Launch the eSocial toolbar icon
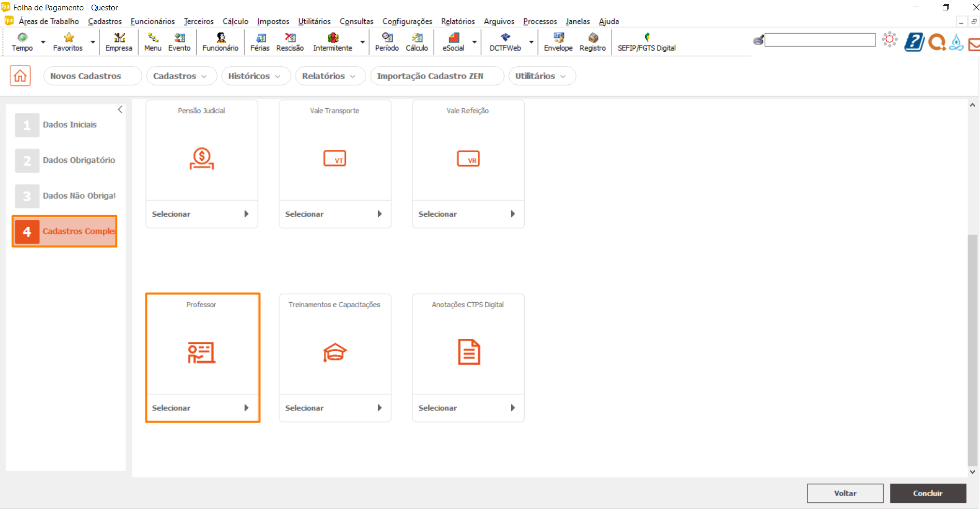This screenshot has width=980, height=509. pos(453,42)
